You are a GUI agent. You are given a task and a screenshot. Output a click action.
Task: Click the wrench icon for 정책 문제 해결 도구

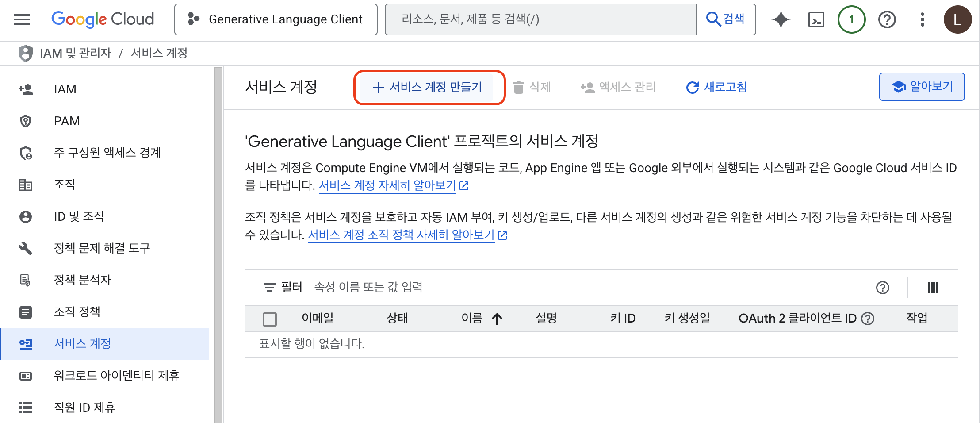(x=26, y=248)
